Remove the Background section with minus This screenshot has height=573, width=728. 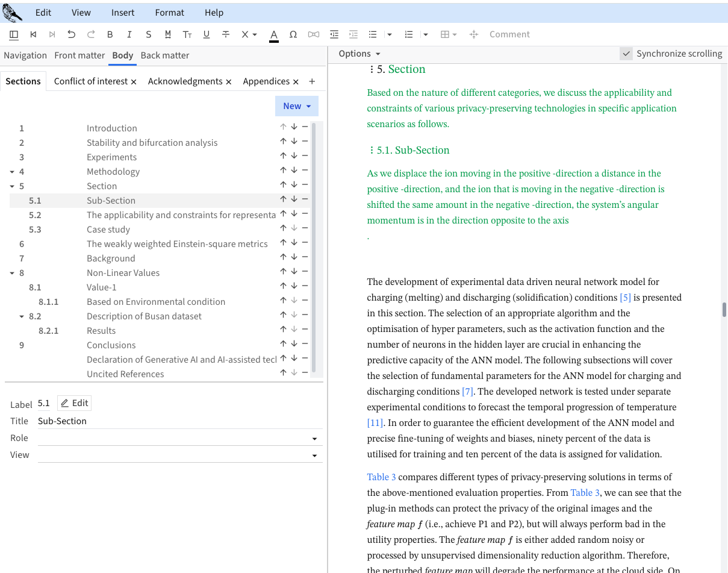tap(305, 258)
